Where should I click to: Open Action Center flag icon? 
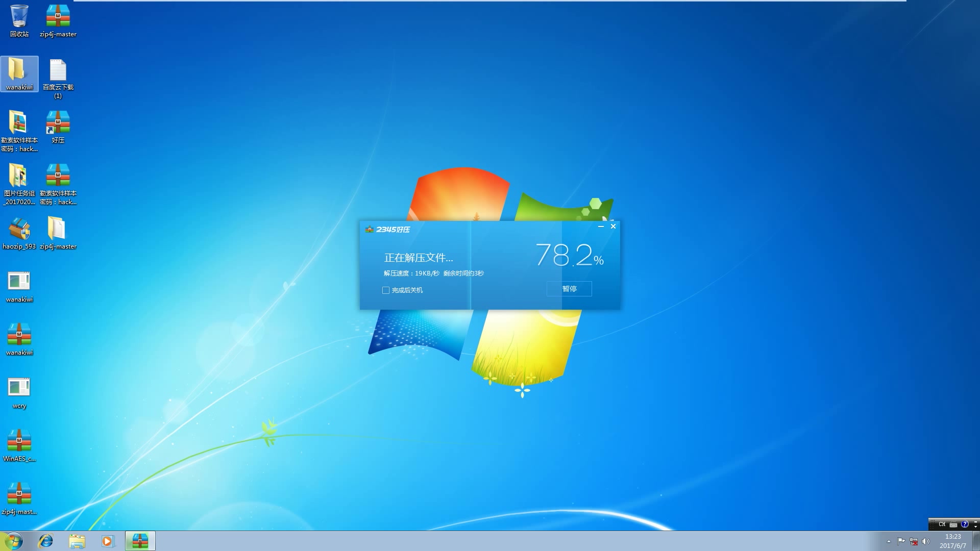901,541
